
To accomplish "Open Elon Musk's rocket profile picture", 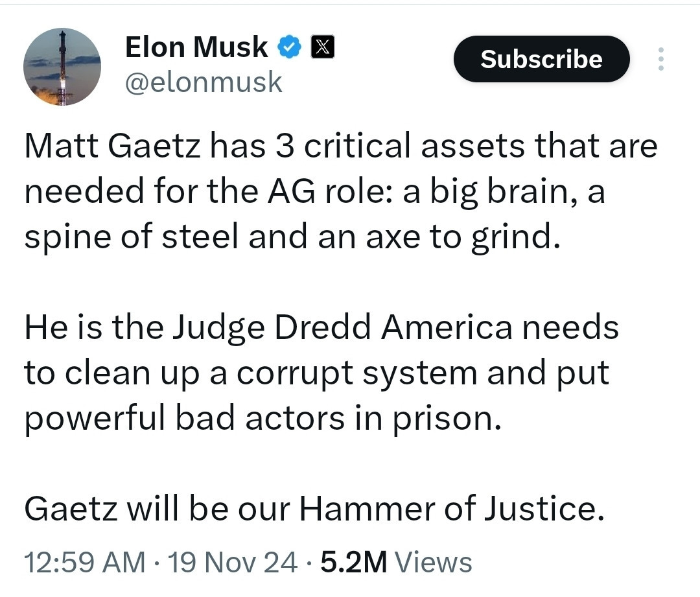I will (x=62, y=67).
